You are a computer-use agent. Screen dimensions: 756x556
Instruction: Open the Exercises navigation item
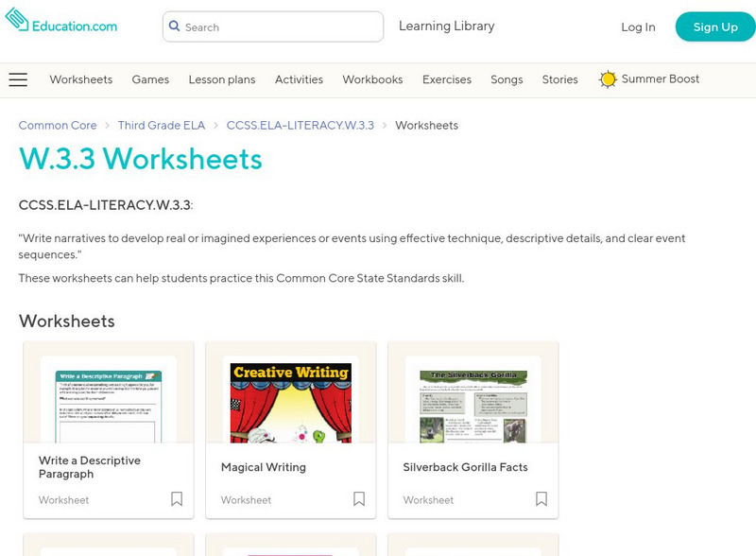pos(447,79)
